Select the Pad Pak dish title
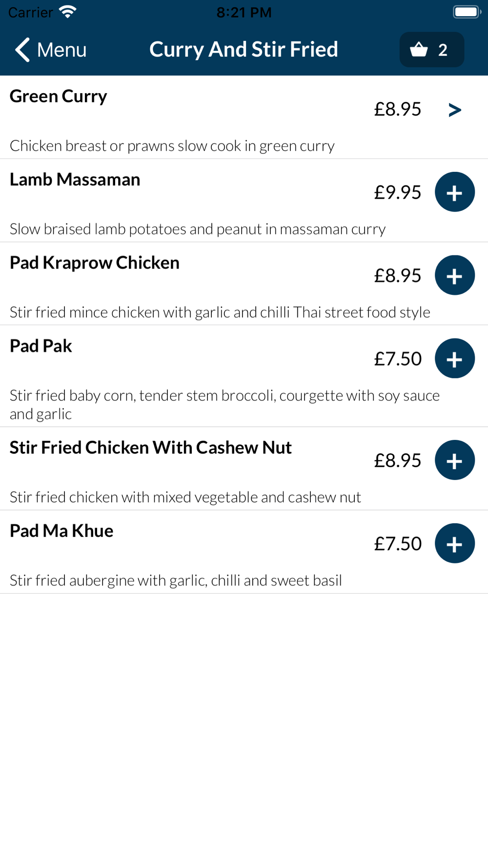 point(41,346)
